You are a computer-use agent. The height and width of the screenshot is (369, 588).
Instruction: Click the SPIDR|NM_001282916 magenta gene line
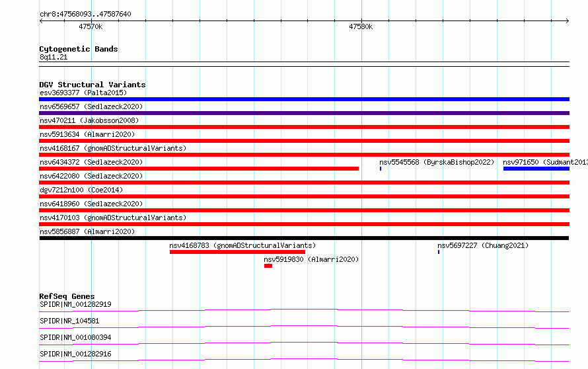304,360
